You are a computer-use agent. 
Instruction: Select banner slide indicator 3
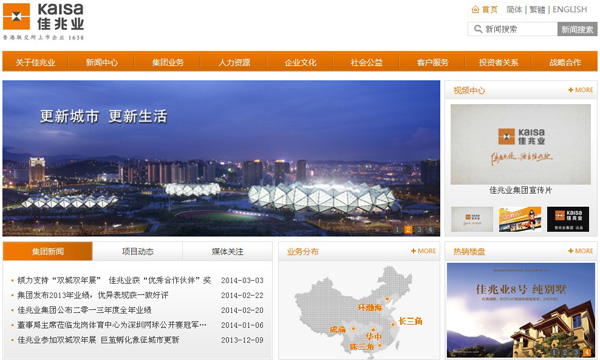click(419, 230)
